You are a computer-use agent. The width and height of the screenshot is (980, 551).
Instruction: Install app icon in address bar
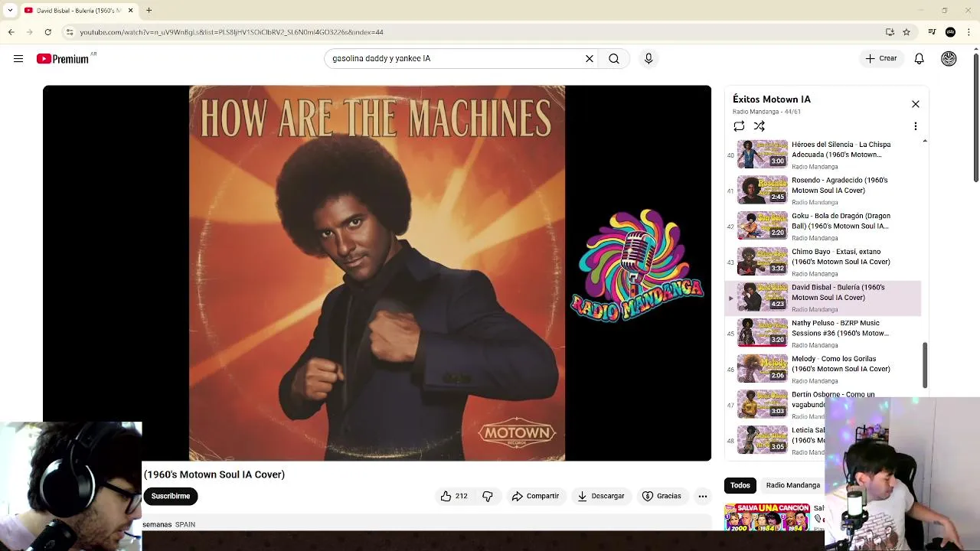(890, 32)
